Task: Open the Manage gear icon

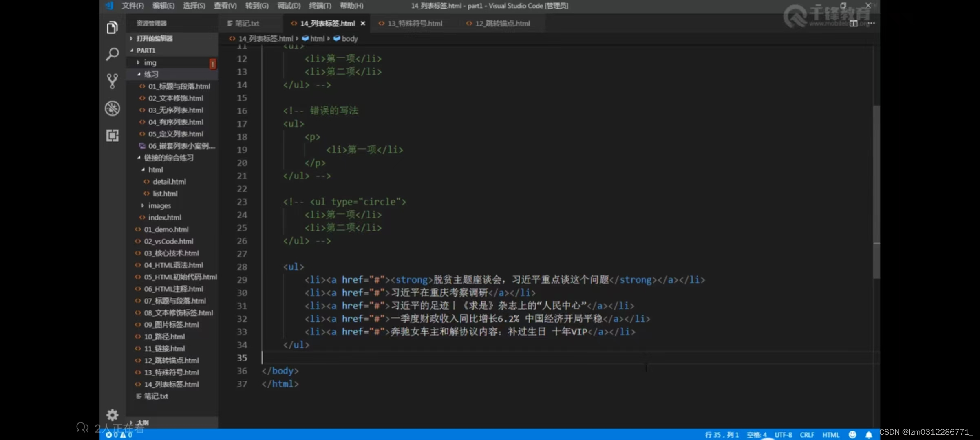Action: tap(112, 415)
